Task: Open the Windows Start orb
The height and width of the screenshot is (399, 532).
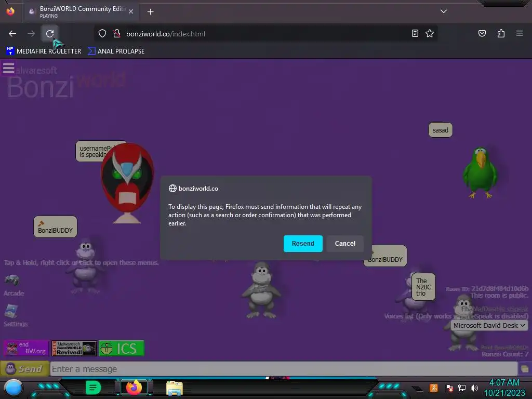Action: tap(13, 388)
